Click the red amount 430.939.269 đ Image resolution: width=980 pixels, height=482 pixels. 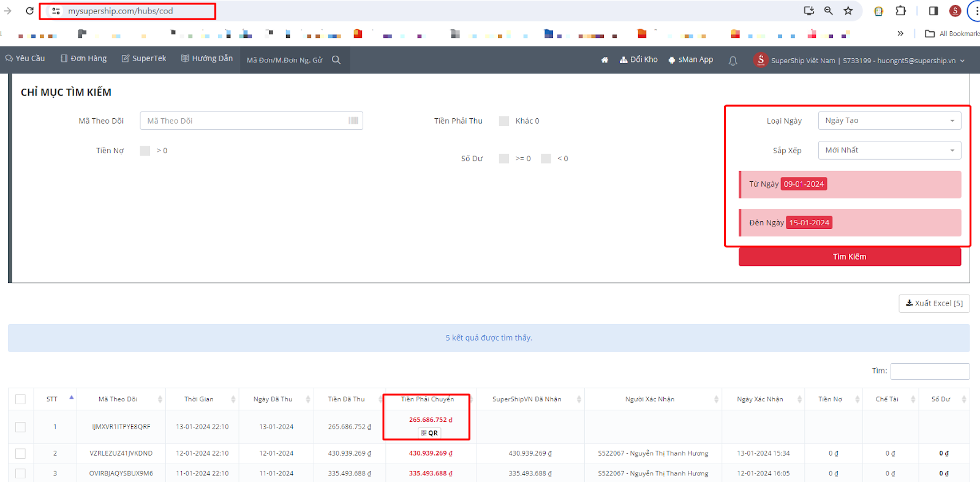pyautogui.click(x=431, y=454)
